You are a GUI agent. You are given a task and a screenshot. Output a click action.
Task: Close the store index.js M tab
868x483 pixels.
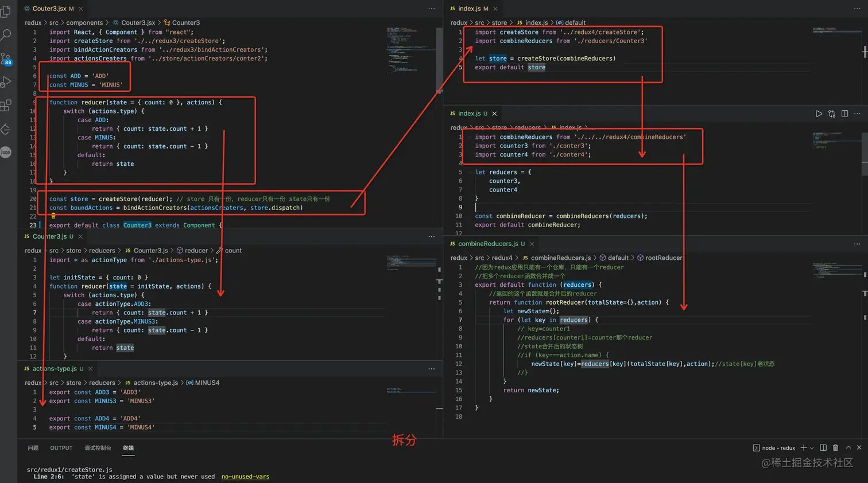[495, 9]
